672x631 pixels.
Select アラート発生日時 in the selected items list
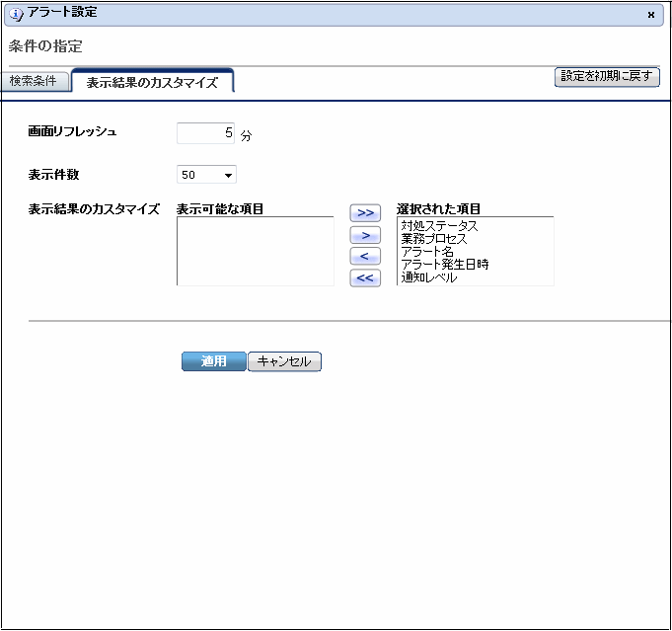tap(445, 265)
